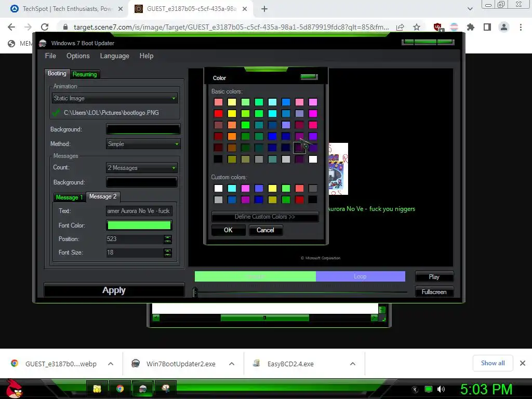Open the volume speaker tray icon
Screen dimensions: 532x399
tap(441, 389)
